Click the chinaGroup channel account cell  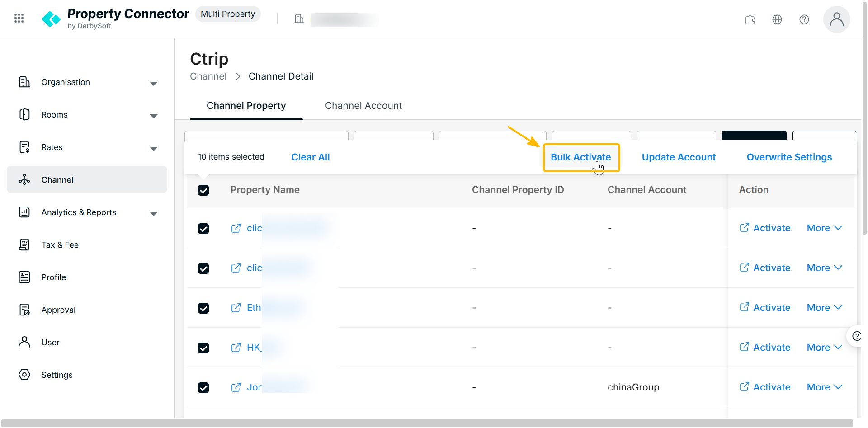tap(633, 387)
